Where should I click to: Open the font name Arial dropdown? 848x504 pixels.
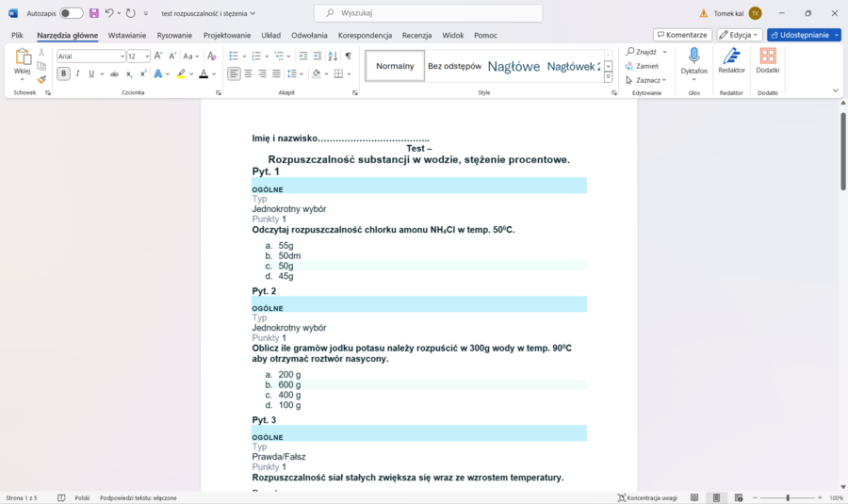tap(122, 57)
